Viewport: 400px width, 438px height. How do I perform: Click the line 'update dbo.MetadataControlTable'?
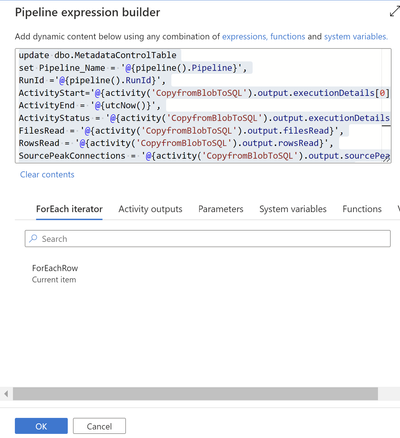(x=98, y=55)
